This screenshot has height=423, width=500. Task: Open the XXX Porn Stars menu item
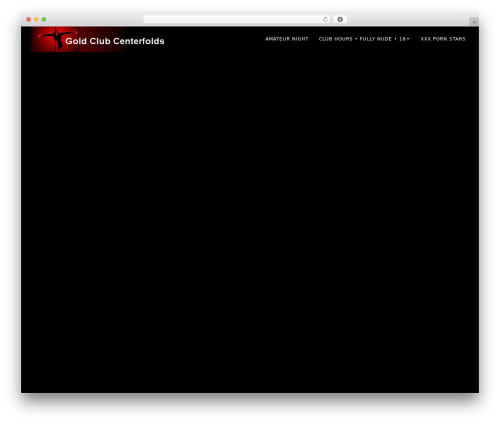point(443,39)
